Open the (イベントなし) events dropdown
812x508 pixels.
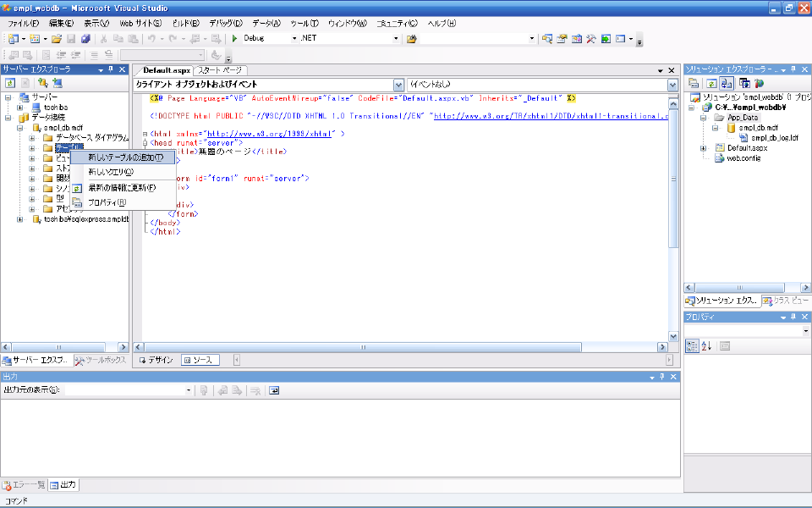(x=672, y=85)
